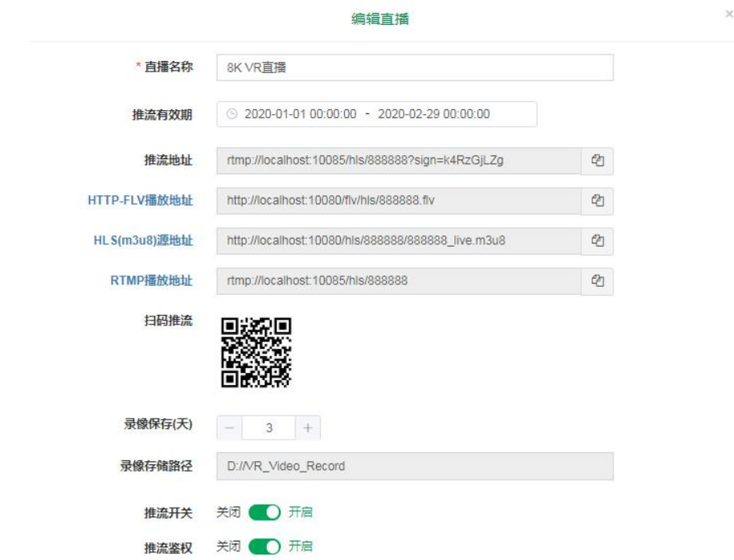Click the 推流鉴权 label
Screen dimensions: 734x560
tap(169, 548)
